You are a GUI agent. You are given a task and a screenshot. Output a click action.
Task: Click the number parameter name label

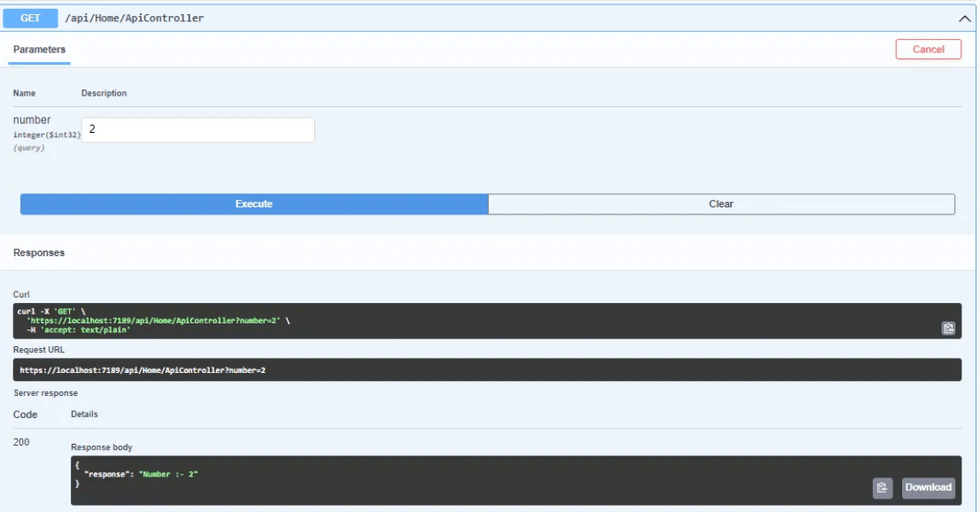(x=31, y=119)
